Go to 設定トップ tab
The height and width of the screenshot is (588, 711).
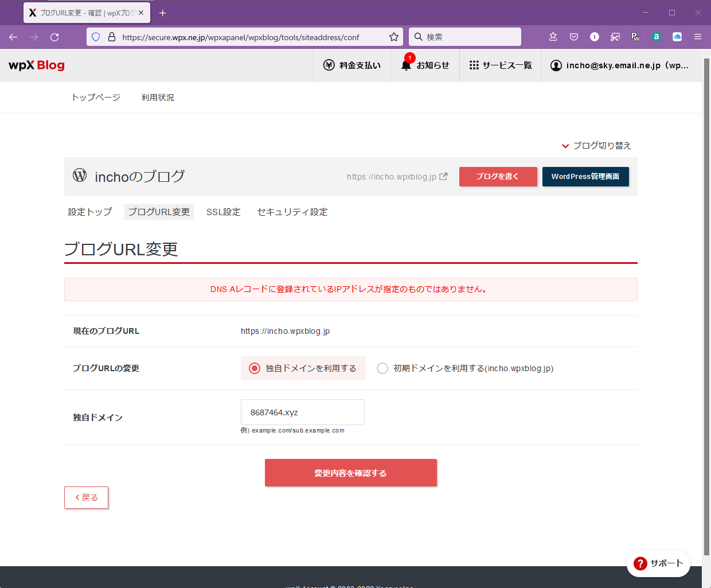click(x=90, y=212)
